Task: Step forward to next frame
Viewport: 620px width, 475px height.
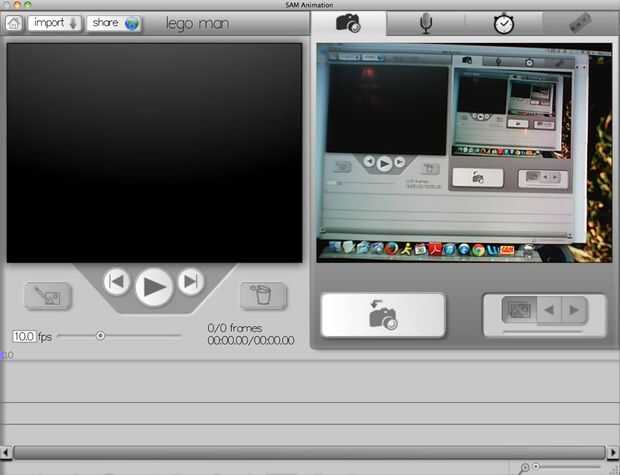Action: [x=191, y=282]
